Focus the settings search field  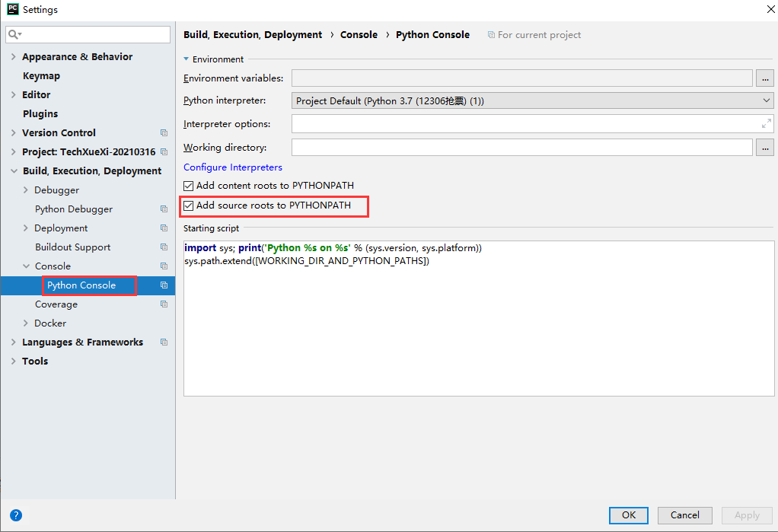[x=88, y=34]
